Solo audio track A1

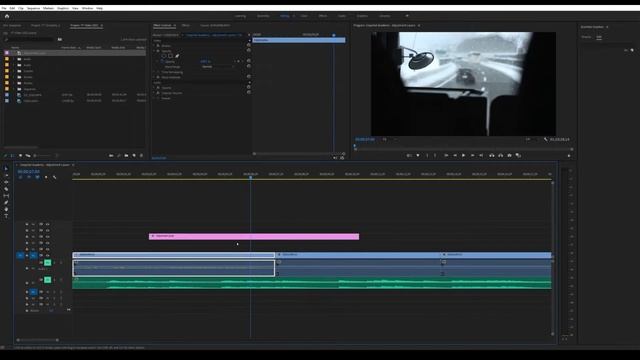pos(54,262)
